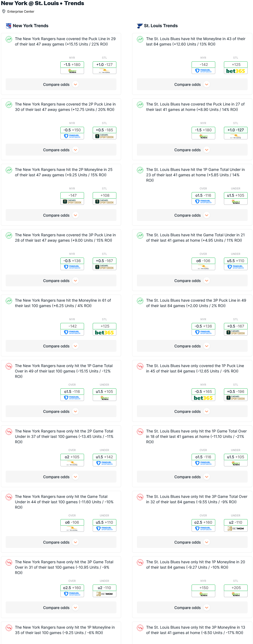
Task: Select the o2.5 +160 over in Rangers 3P Game Total trend
Action: point(72,588)
